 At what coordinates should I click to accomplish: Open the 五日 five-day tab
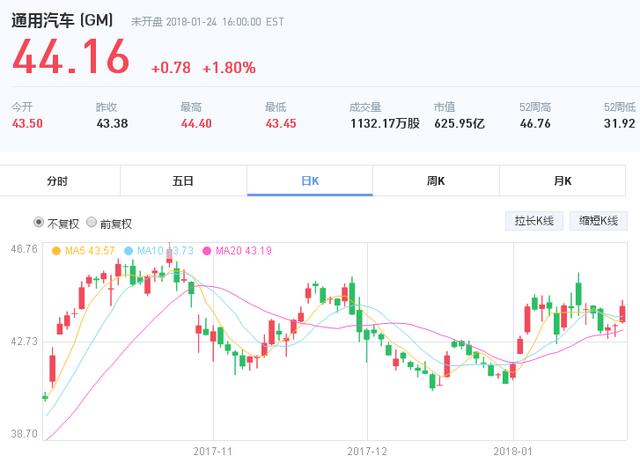(183, 181)
